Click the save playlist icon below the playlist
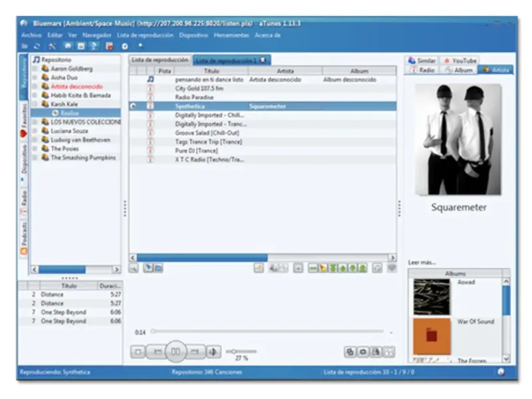 tap(148, 268)
